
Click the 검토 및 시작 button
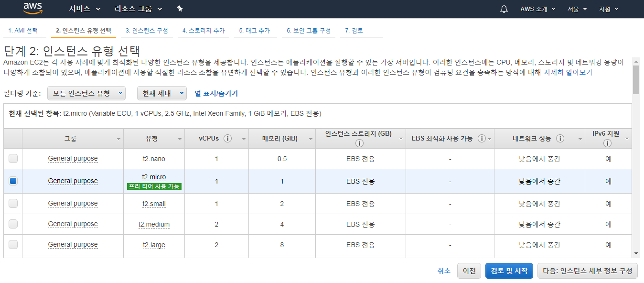coord(509,271)
